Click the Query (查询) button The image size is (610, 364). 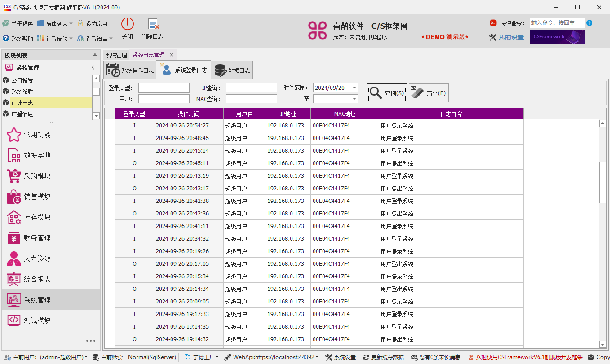pyautogui.click(x=387, y=93)
